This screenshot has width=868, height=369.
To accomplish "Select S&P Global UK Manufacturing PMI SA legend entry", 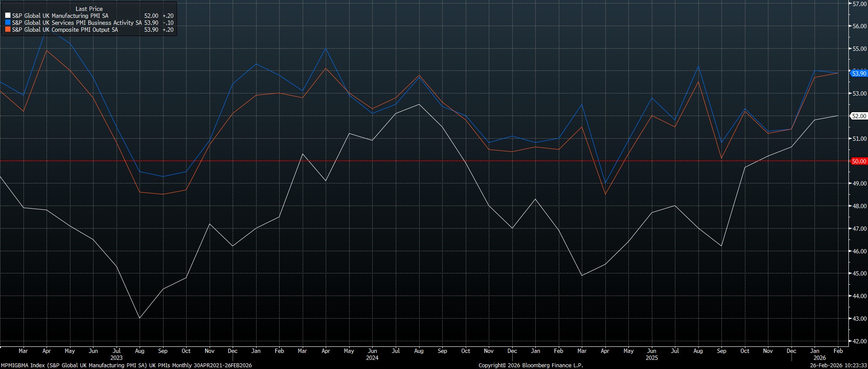I will tap(60, 16).
